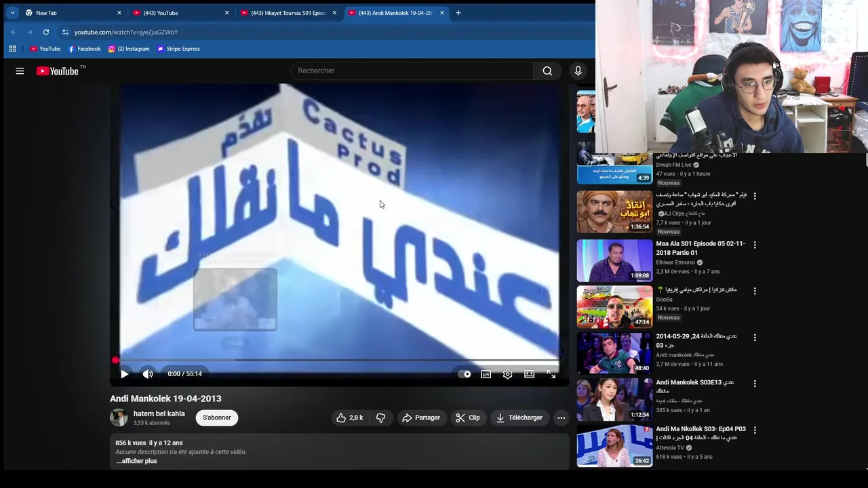Open the YouTube bookmark
868x488 pixels.
pos(45,49)
